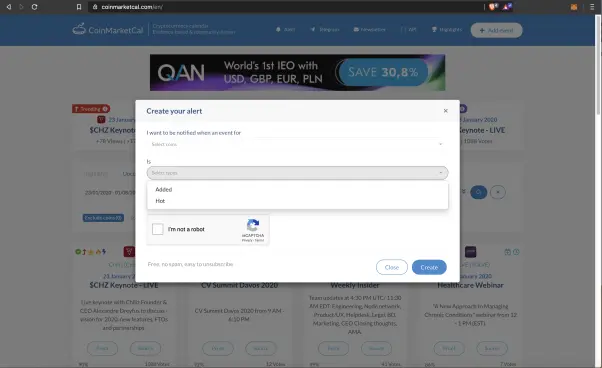
Task: Open the Highlights nav item
Action: (447, 30)
